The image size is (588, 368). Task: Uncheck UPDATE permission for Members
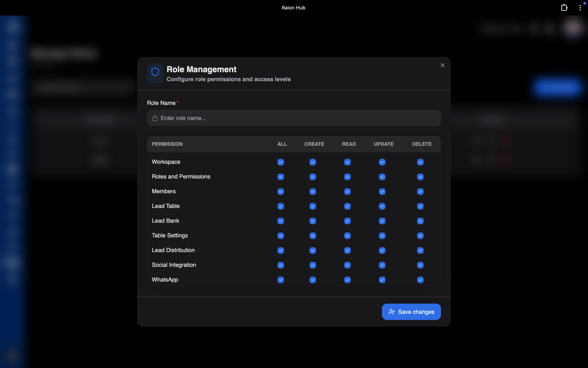[x=382, y=192]
